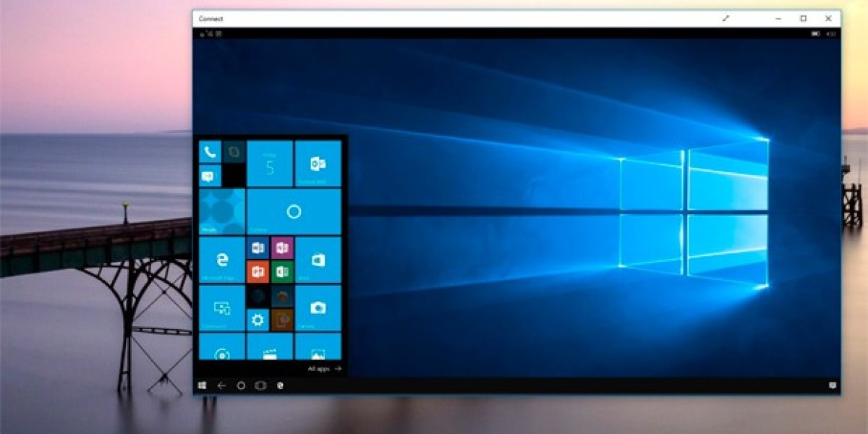Open the Photos tile
Viewport: 868px width, 434px height.
(x=318, y=346)
